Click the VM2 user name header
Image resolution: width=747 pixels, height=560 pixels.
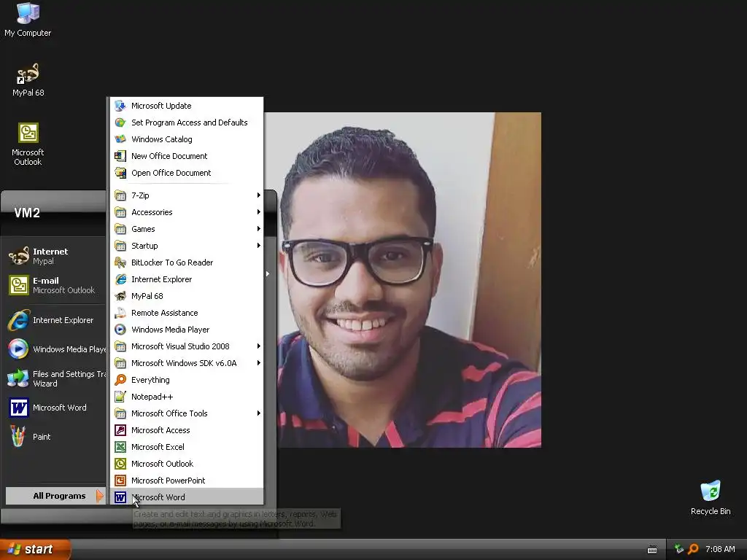27,213
